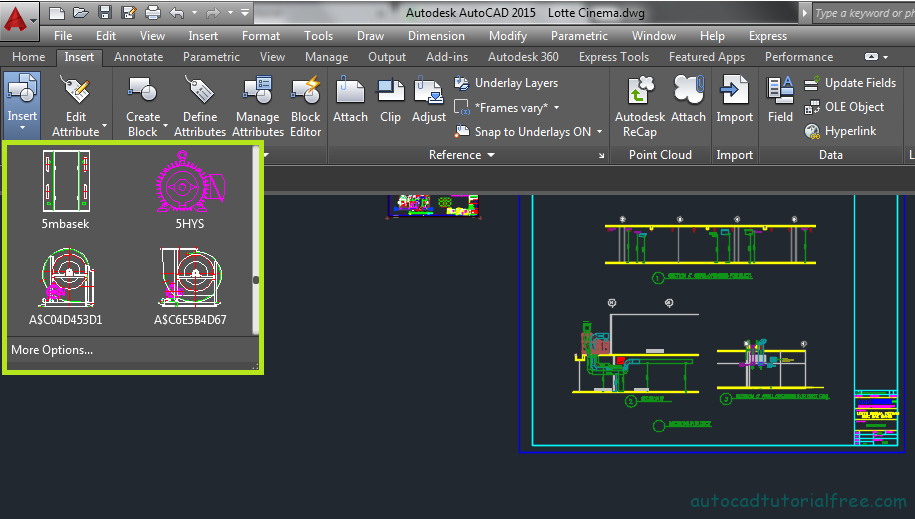Click the Save disk icon

click(x=104, y=12)
